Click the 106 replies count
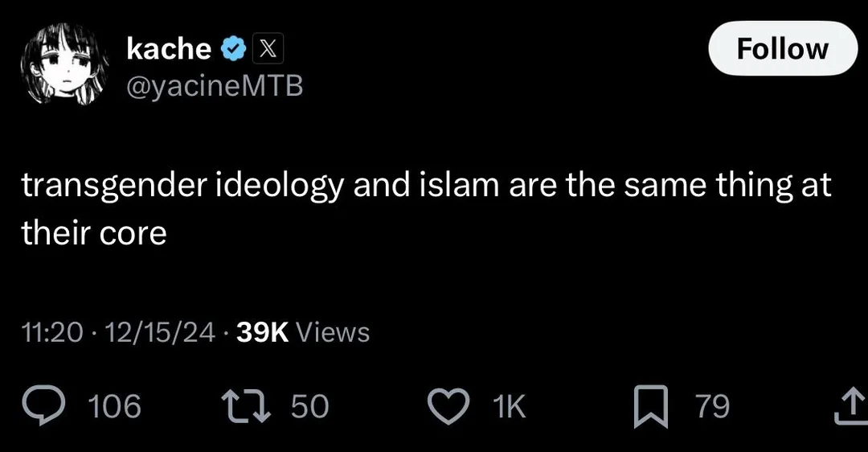868x452 pixels. point(114,407)
